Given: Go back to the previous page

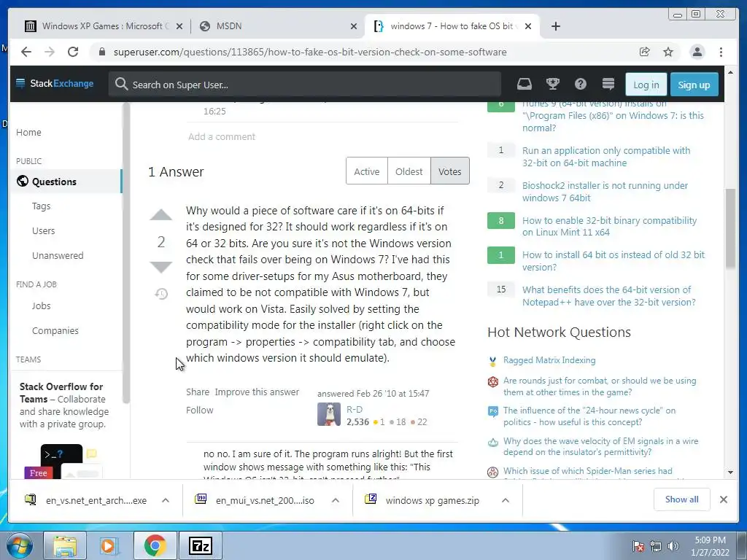Looking at the screenshot, I should coord(26,52).
